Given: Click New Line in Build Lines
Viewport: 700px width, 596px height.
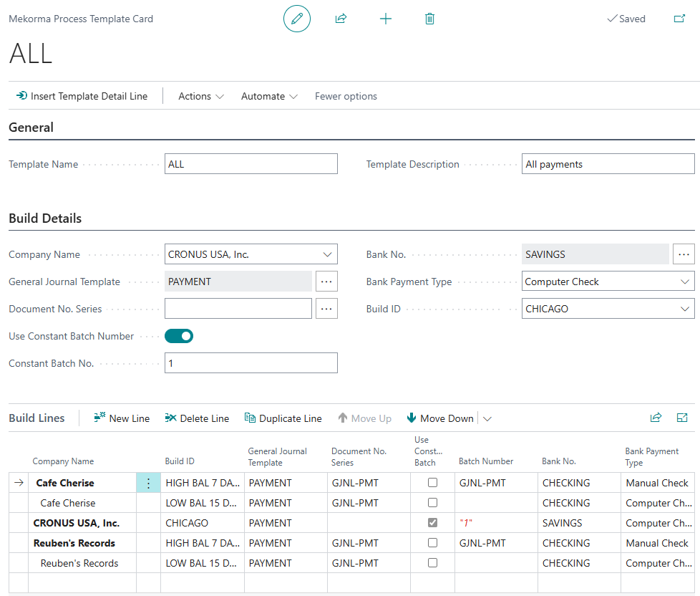Looking at the screenshot, I should tap(122, 418).
